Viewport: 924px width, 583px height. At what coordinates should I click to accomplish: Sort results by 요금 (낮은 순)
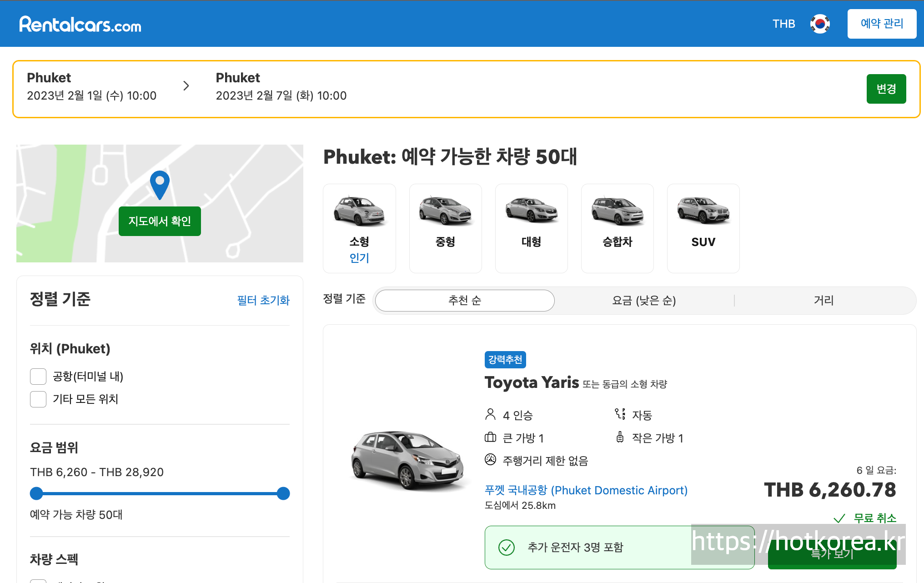644,301
